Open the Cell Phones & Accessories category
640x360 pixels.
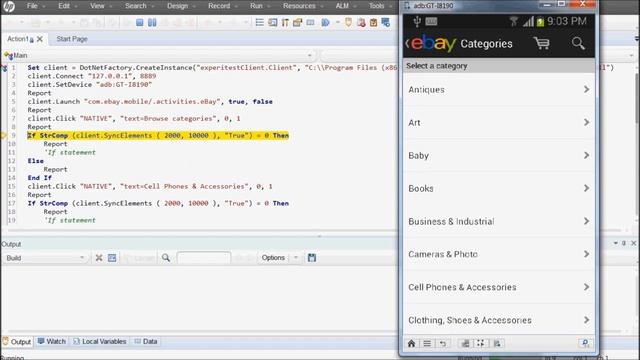[x=499, y=287]
